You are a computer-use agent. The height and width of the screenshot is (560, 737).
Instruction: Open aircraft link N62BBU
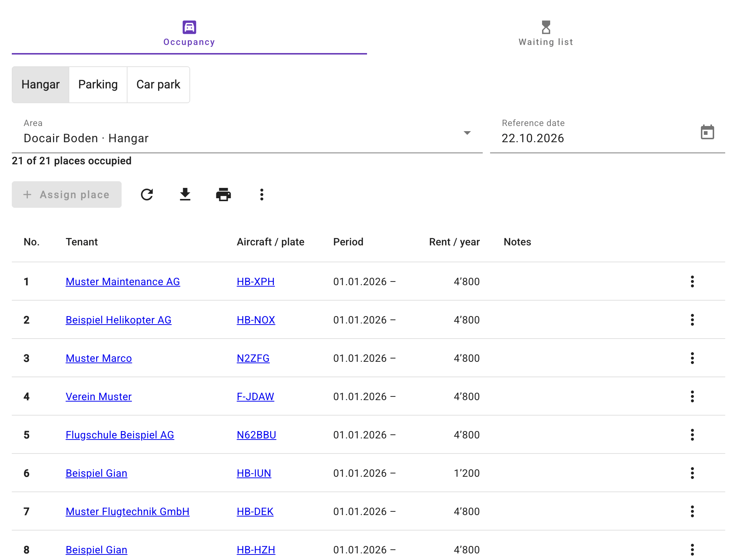256,435
